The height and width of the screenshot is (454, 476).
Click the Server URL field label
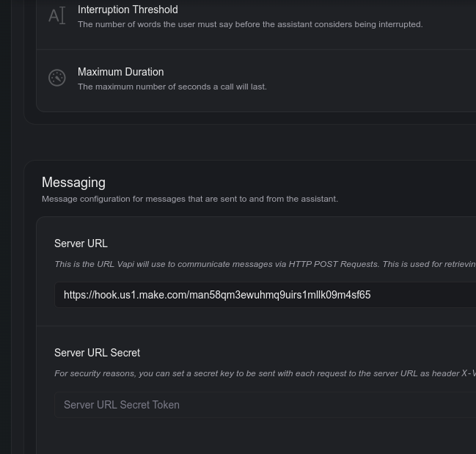(x=81, y=244)
